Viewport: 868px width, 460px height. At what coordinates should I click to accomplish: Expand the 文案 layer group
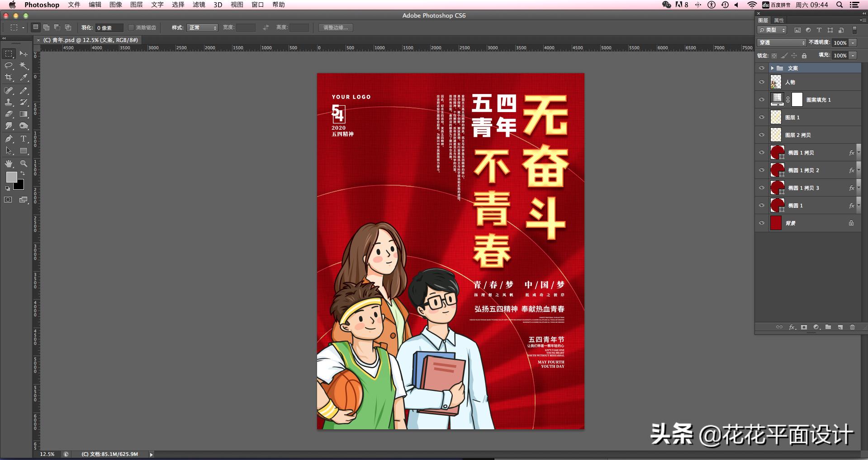772,68
